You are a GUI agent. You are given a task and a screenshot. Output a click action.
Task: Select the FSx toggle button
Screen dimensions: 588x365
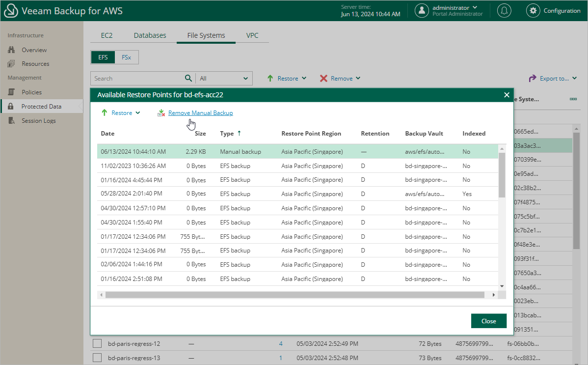[126, 57]
